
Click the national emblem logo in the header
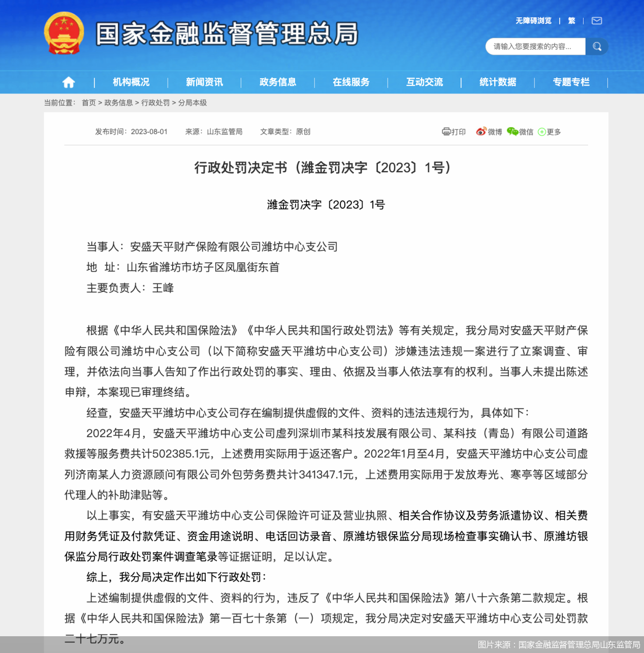[63, 36]
